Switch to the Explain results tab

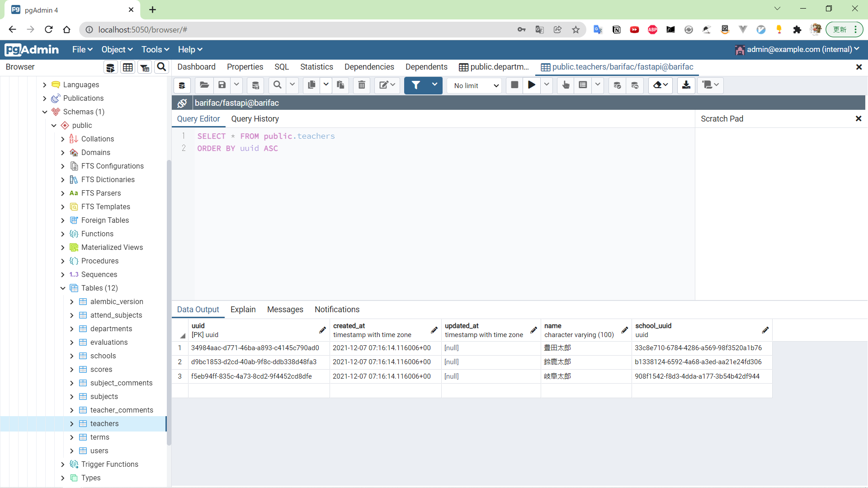243,310
